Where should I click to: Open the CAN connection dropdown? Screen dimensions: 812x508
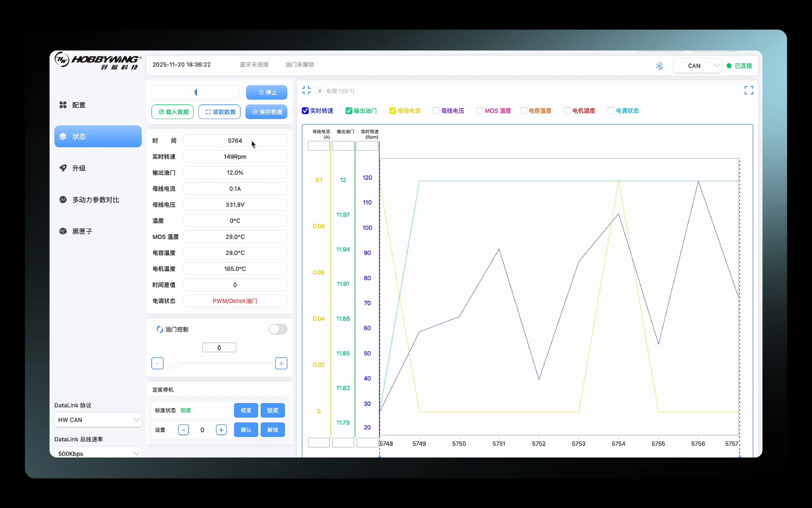697,66
